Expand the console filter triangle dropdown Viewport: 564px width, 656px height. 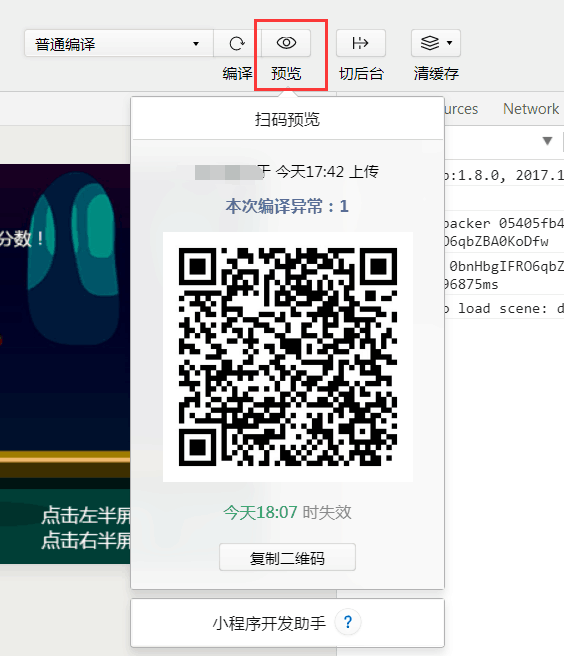click(x=547, y=141)
